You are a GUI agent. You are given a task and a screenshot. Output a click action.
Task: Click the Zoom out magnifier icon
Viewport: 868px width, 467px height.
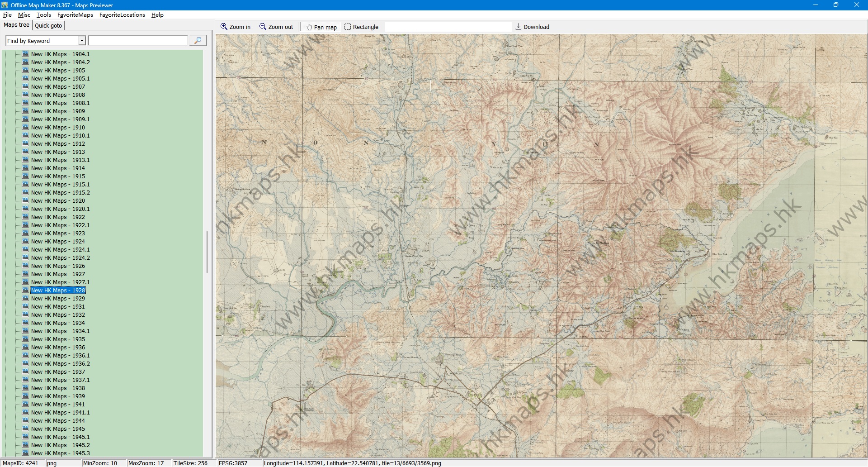(263, 27)
